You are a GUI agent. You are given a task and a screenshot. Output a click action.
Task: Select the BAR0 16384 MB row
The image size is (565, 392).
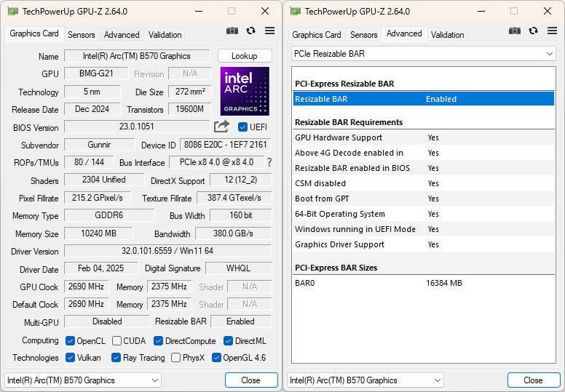(424, 283)
